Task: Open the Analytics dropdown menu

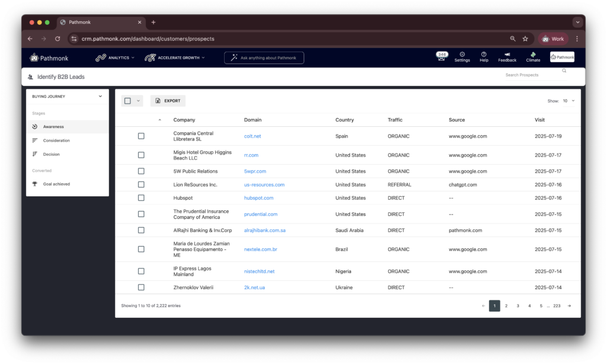Action: click(116, 58)
